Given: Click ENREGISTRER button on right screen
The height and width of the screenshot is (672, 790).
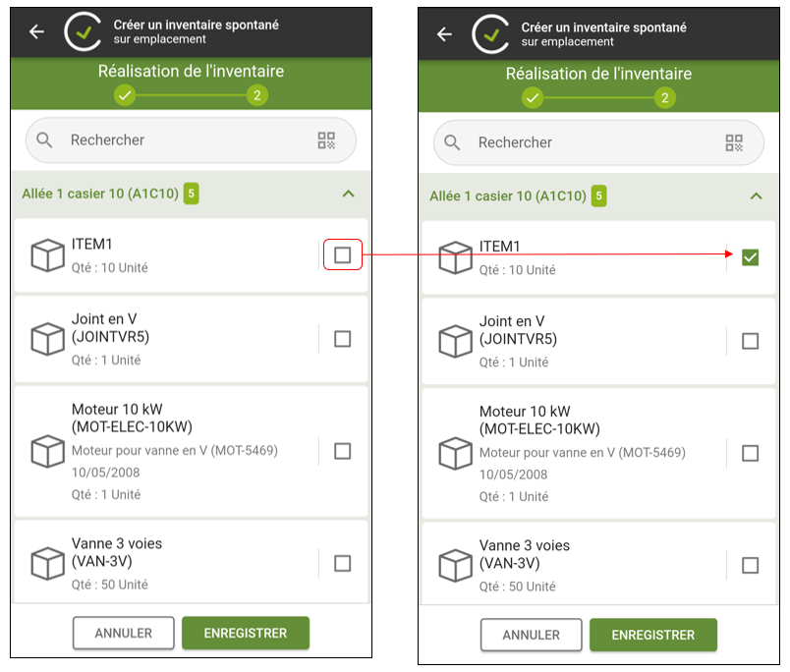Looking at the screenshot, I should click(x=653, y=635).
